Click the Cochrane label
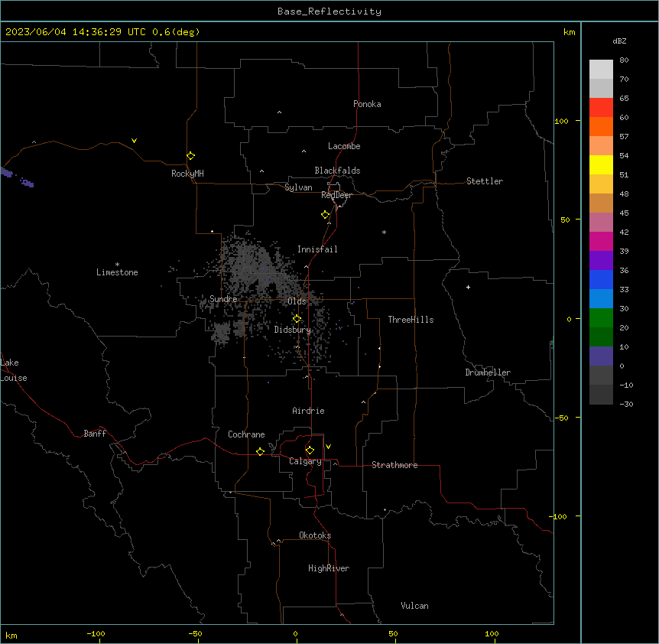The height and width of the screenshot is (644, 659). [246, 434]
